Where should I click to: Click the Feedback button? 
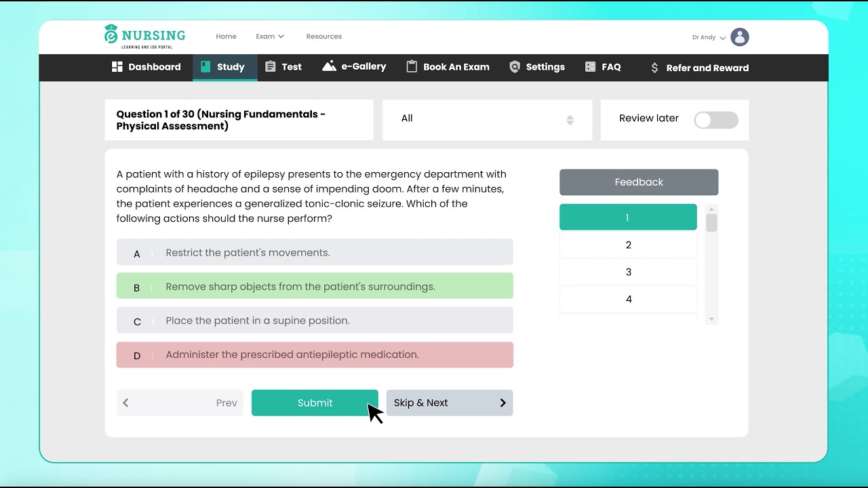click(639, 182)
